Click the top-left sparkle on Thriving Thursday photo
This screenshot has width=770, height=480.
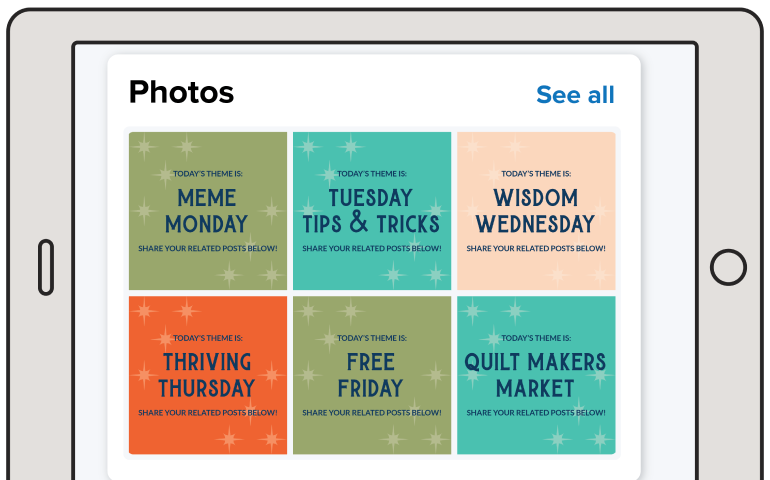click(x=144, y=311)
